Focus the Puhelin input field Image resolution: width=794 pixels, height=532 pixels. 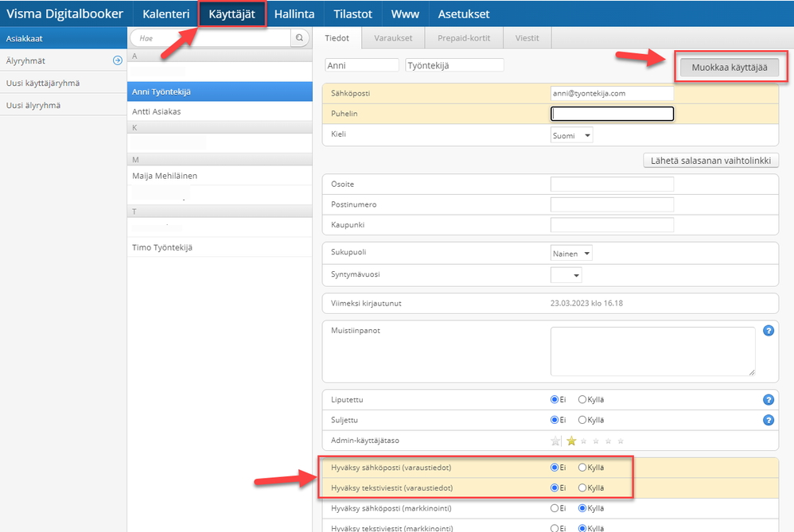pyautogui.click(x=612, y=114)
